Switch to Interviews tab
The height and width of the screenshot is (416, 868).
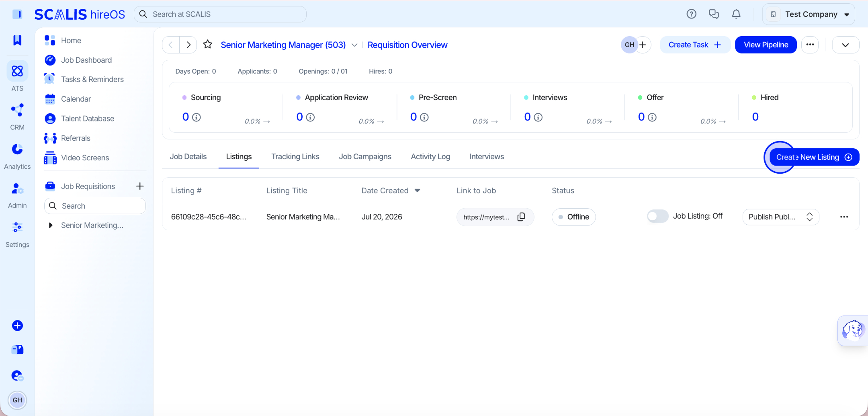point(487,156)
